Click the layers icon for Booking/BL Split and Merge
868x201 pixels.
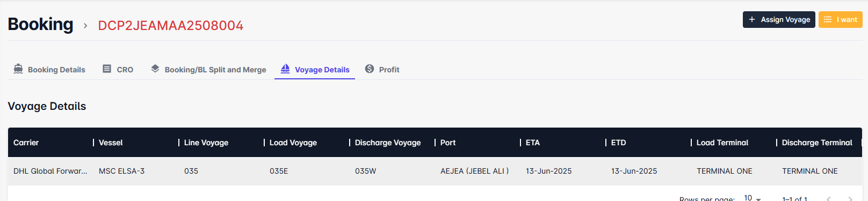point(155,69)
